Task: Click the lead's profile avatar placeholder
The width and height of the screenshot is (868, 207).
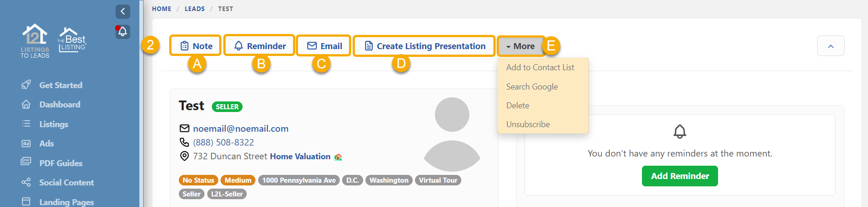Action: [x=452, y=134]
